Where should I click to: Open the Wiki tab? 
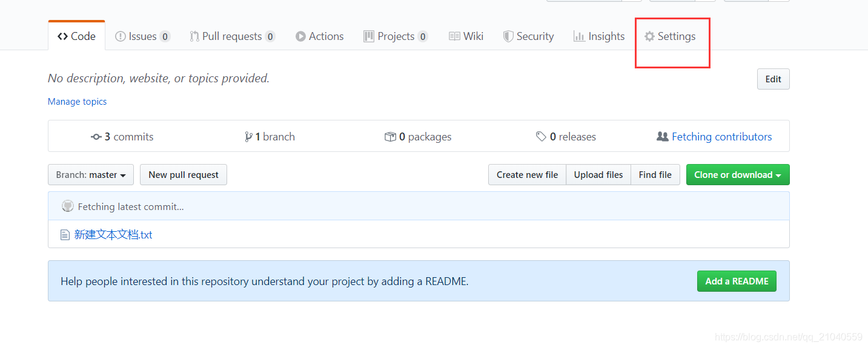click(x=466, y=36)
